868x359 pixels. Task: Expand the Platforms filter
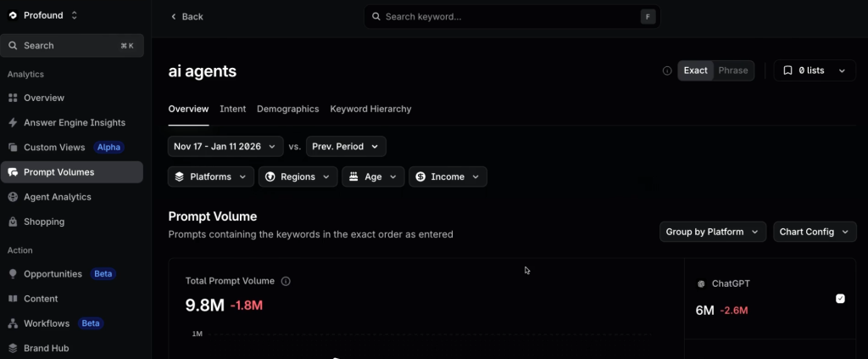tap(211, 177)
